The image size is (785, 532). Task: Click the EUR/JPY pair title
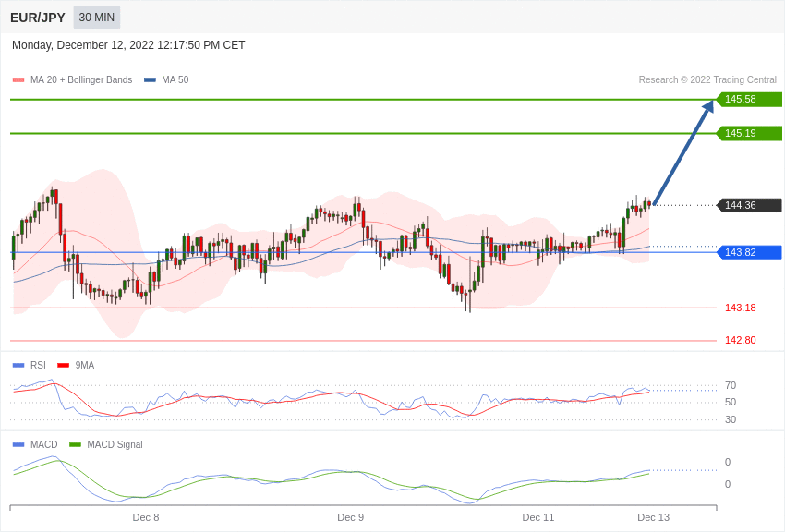click(x=38, y=18)
